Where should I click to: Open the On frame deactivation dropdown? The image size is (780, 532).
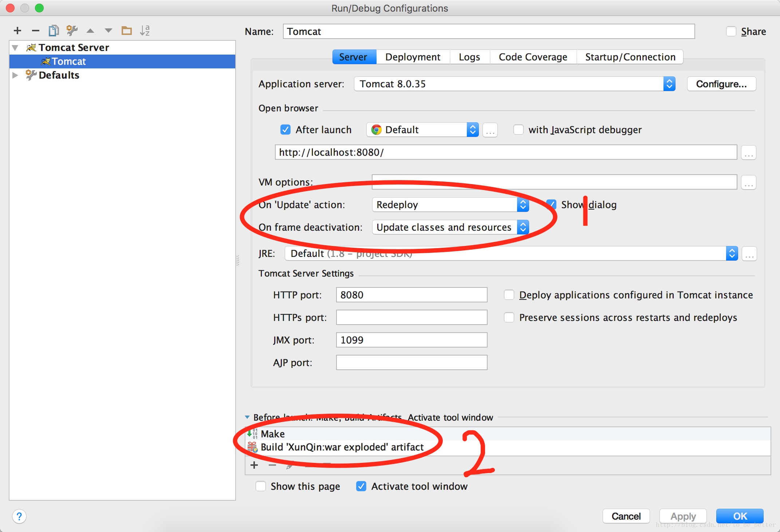pyautogui.click(x=450, y=227)
